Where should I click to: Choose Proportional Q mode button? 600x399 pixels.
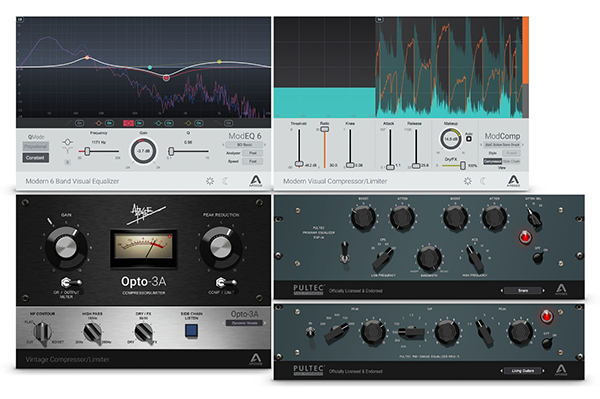point(35,147)
